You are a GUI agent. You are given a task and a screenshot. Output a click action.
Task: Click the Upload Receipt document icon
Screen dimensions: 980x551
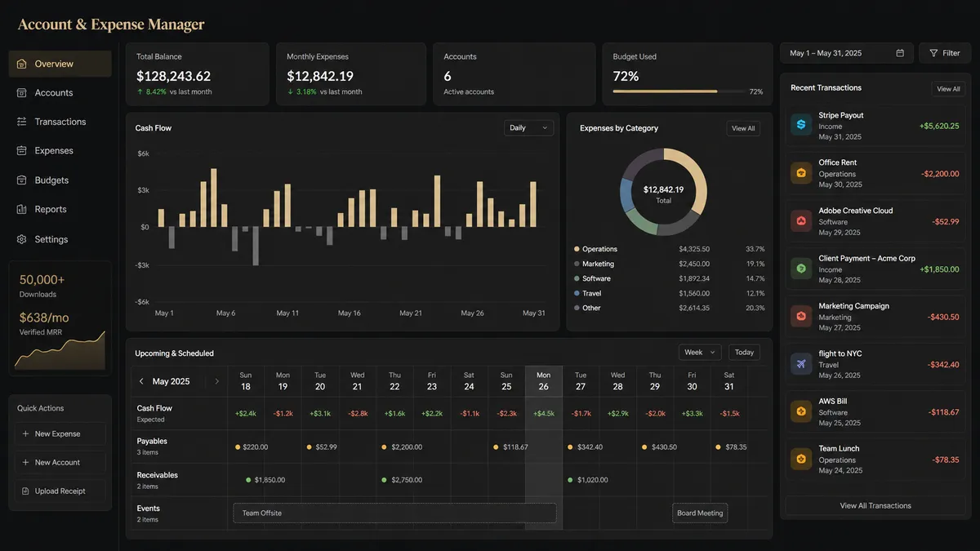[x=25, y=491]
